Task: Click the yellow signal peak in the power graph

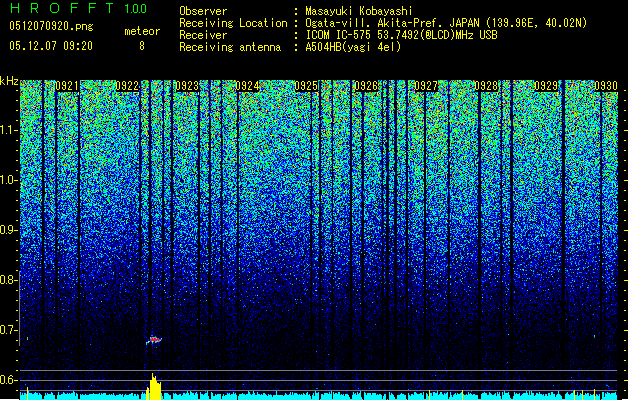Action: (153, 386)
